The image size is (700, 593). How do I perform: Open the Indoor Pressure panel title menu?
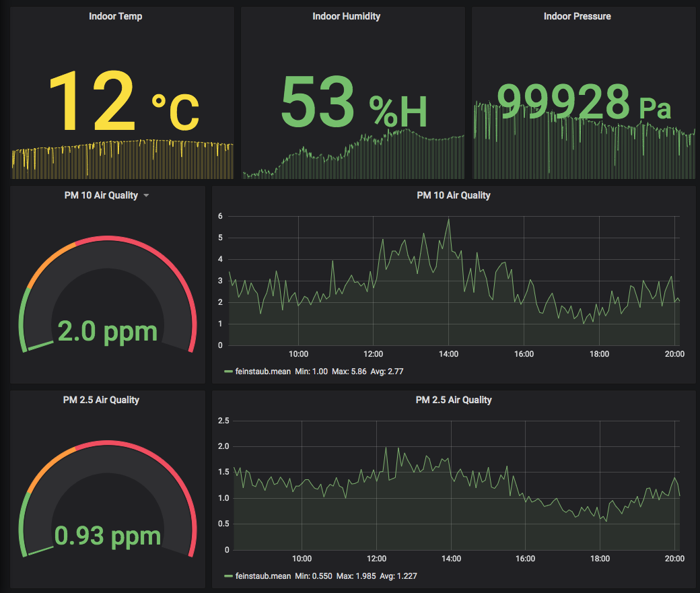coord(577,17)
